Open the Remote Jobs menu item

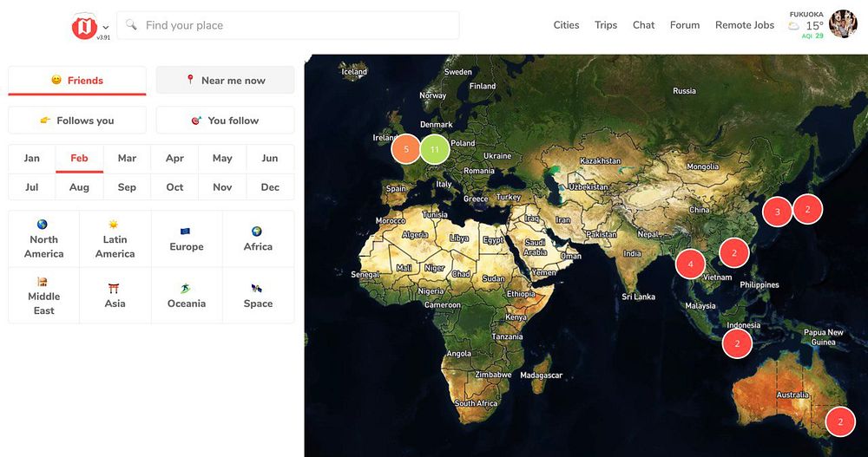point(744,25)
